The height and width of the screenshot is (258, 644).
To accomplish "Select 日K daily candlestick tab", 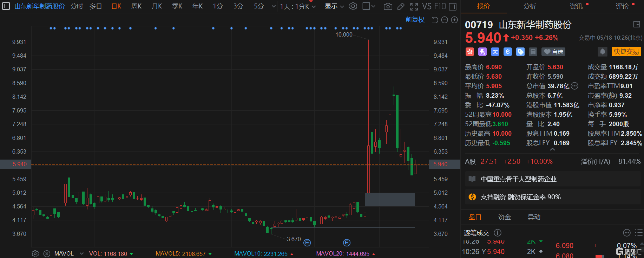I will tap(116, 6).
